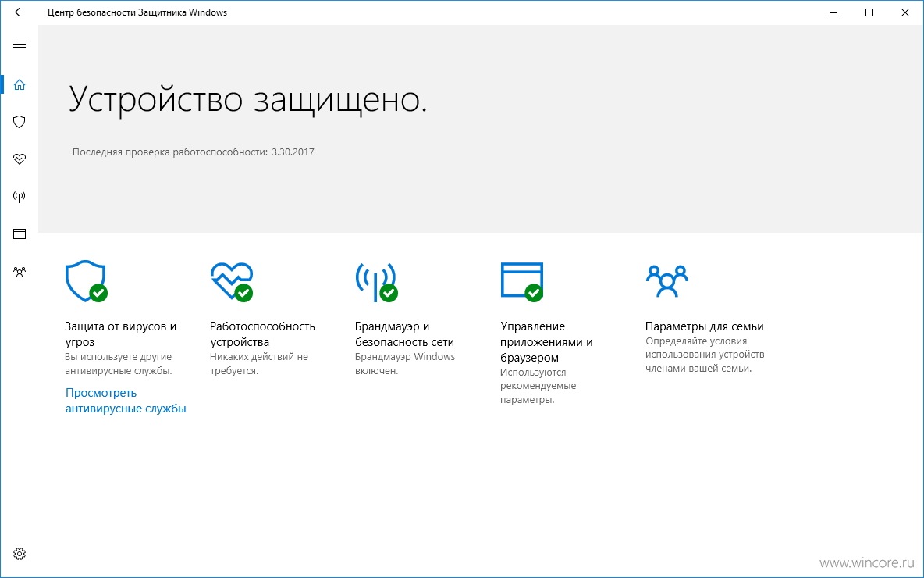Click the large app browser window tile icon

522,281
